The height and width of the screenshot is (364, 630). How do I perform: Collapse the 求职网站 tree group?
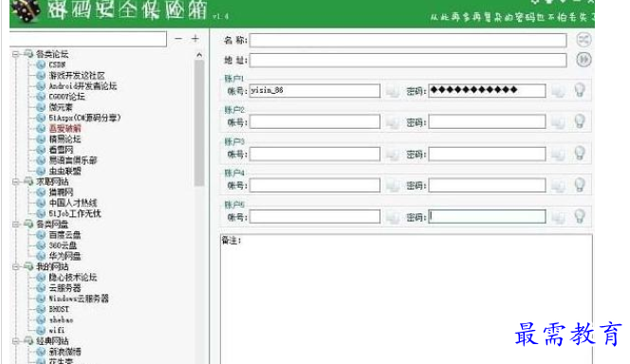click(x=15, y=181)
